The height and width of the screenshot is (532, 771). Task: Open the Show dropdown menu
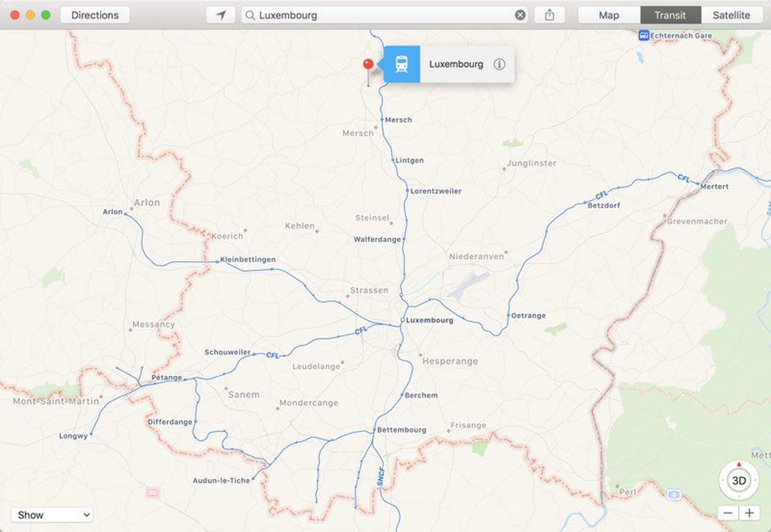(x=52, y=515)
